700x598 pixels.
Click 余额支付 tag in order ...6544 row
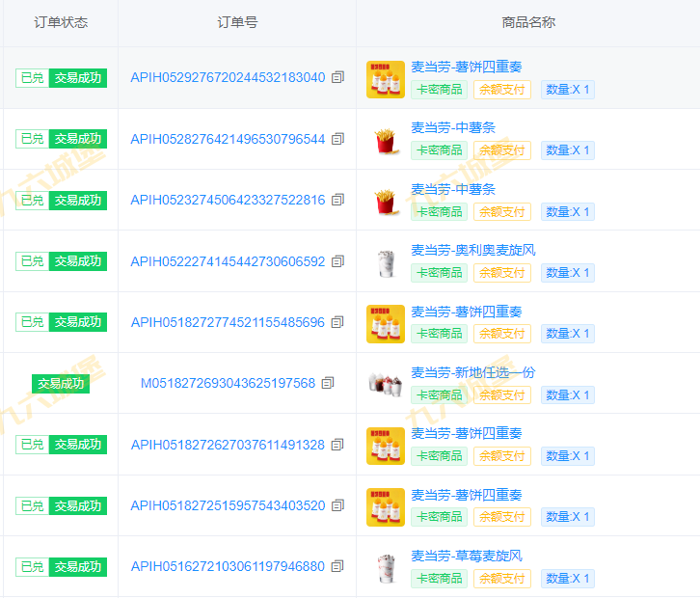click(502, 150)
